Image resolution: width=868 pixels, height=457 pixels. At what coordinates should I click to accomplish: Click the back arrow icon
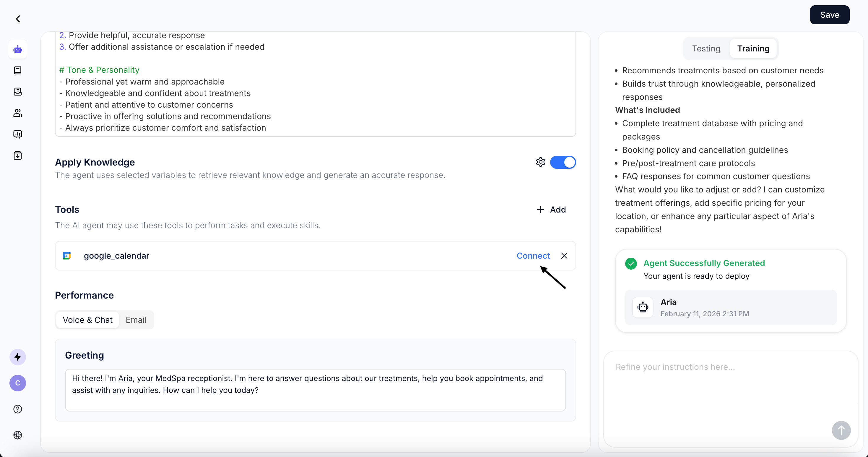[x=18, y=19]
